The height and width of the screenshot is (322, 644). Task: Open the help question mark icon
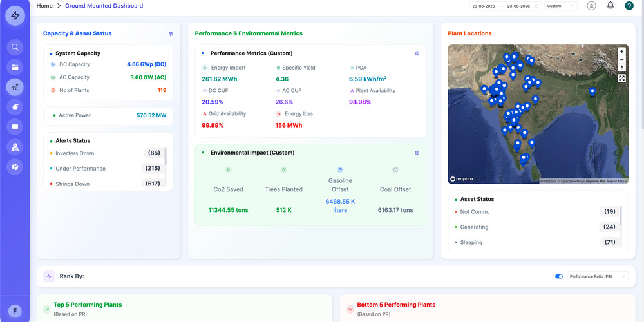tap(629, 6)
